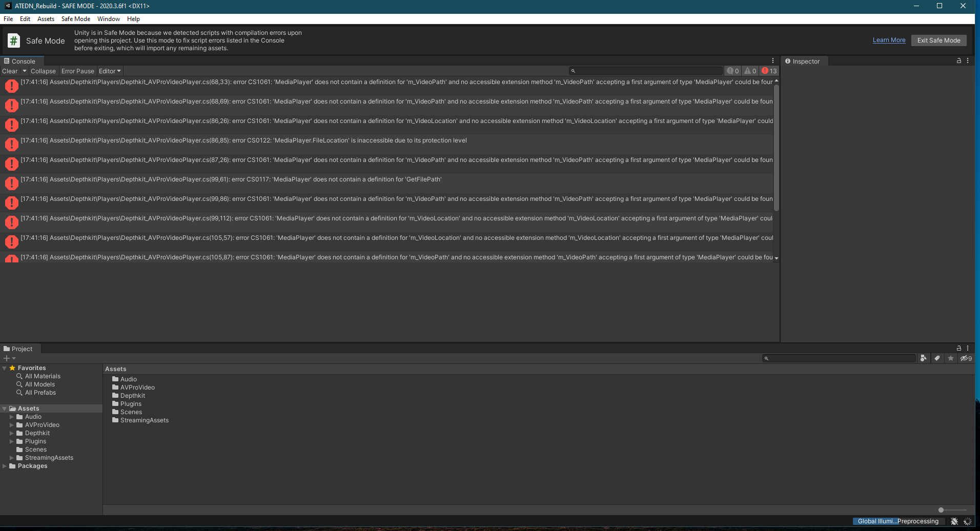Screen dimensions: 980x531
Task: Click the Project panel plus create icon
Action: point(7,358)
